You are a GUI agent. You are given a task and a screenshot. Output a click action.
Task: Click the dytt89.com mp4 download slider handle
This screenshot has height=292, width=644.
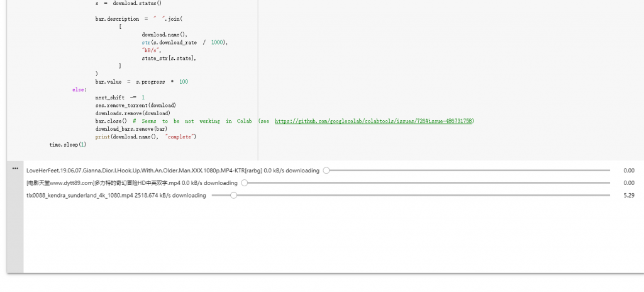(x=245, y=183)
